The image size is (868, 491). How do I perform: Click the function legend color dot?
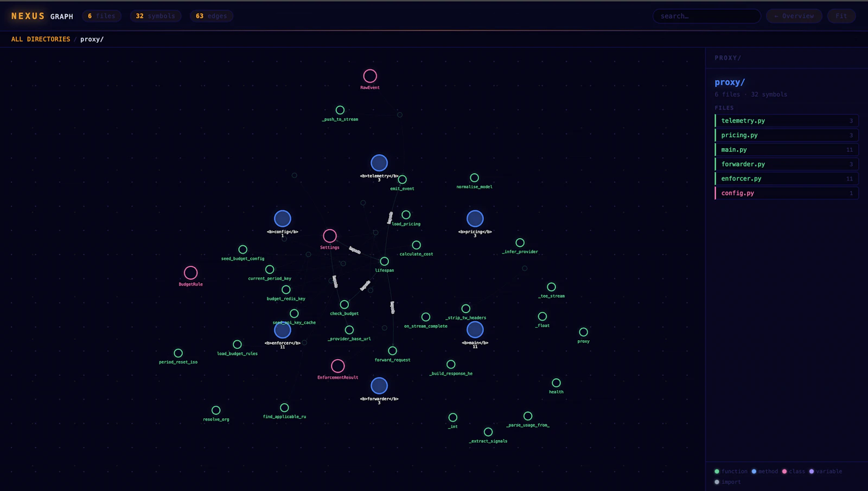717,471
